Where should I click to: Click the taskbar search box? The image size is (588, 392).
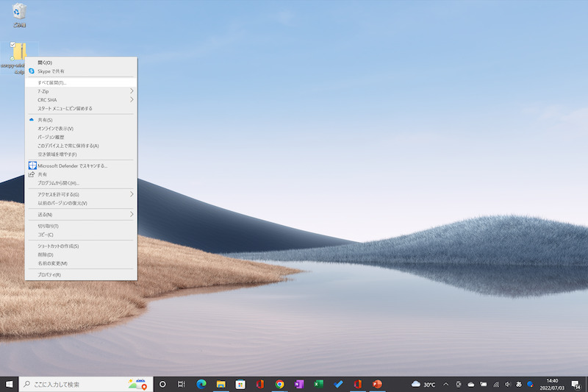(x=81, y=384)
